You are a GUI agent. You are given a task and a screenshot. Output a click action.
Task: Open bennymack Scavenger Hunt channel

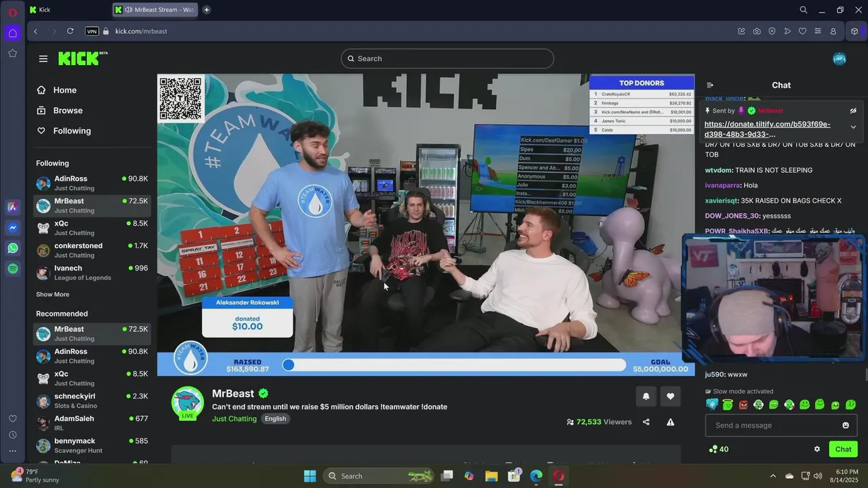92,445
